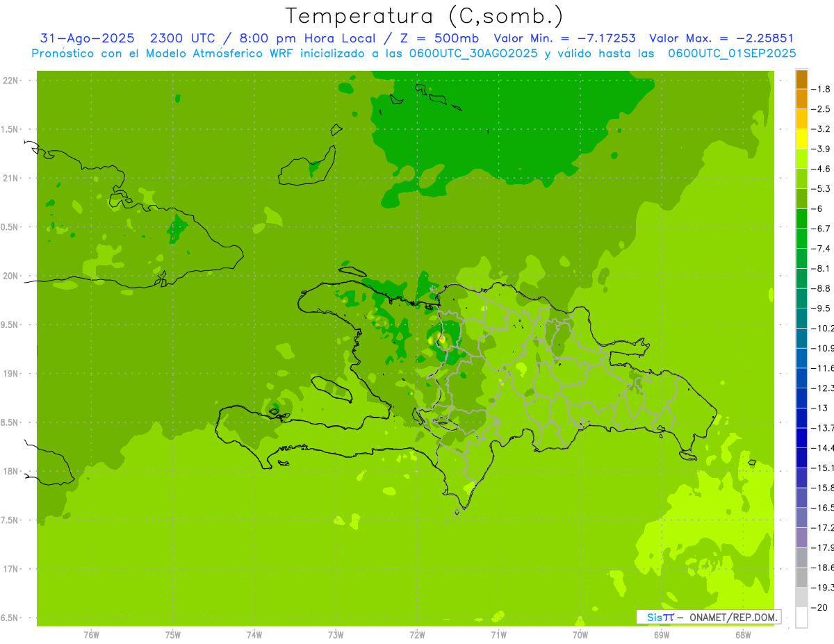834x644 pixels.
Task: Click the "Valor Min. = -7.17253" value
Action: [x=564, y=39]
